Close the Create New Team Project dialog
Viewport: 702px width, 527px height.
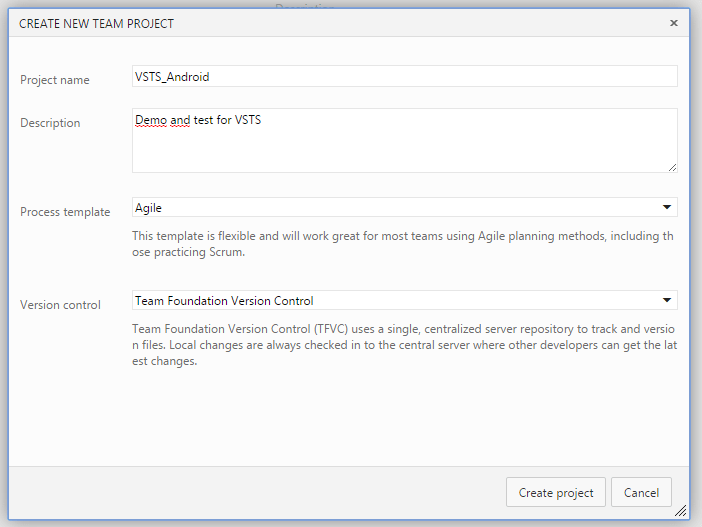(674, 22)
